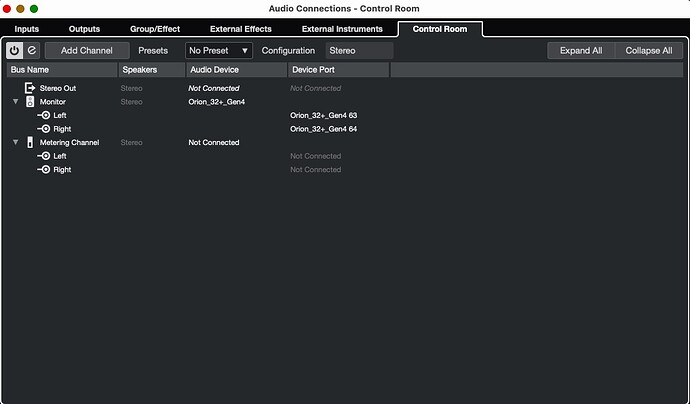Open the External Effects tab

click(x=241, y=29)
